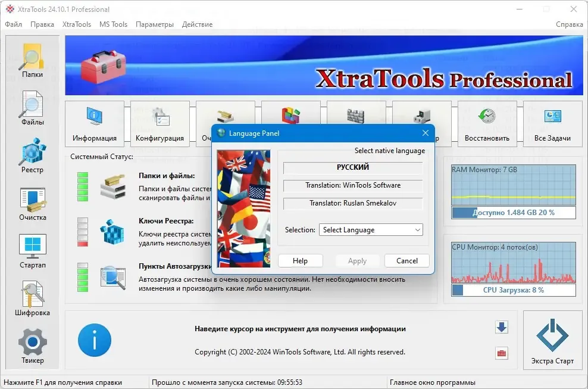Open the Файлы files scanner icon

(32, 108)
